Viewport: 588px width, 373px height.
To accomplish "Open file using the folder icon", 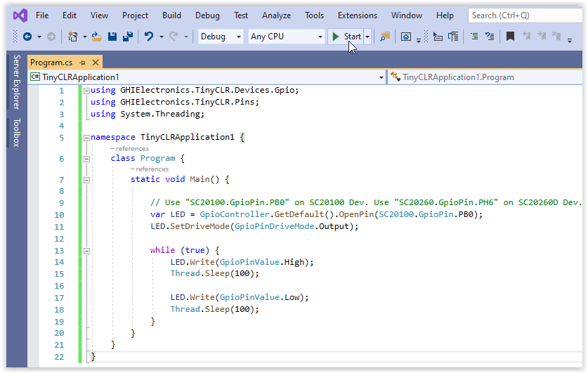I will 97,37.
